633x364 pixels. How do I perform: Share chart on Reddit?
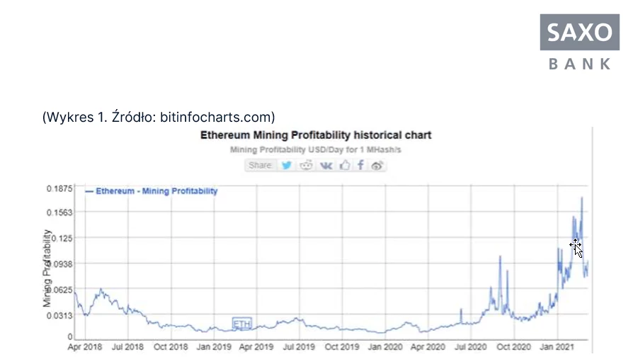point(306,166)
